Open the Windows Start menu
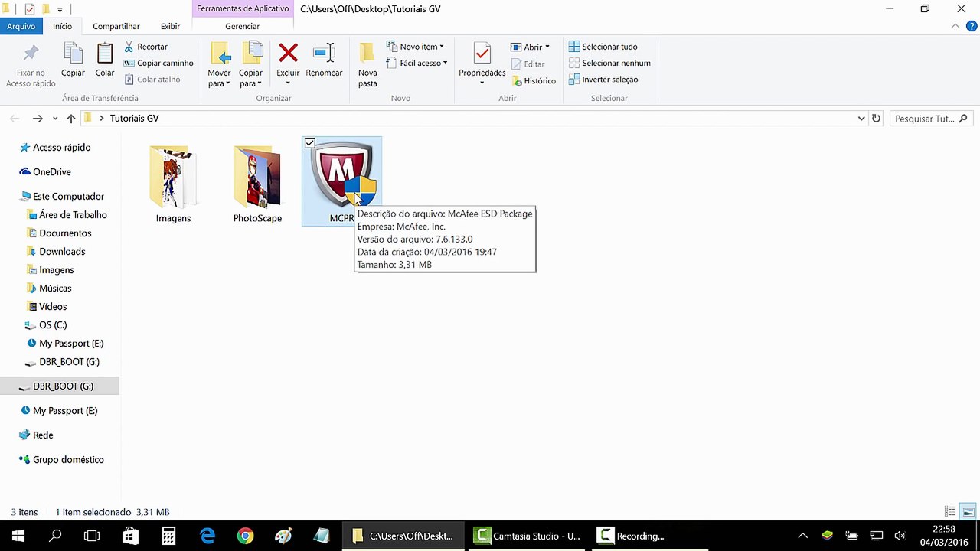980x551 pixels. pos(18,536)
